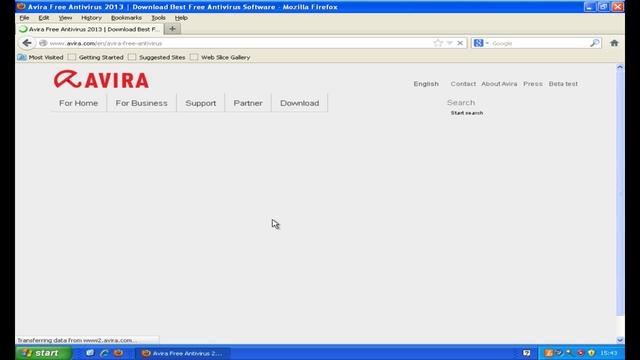The image size is (640, 360).
Task: Open the Support navigation tab
Action: (200, 103)
